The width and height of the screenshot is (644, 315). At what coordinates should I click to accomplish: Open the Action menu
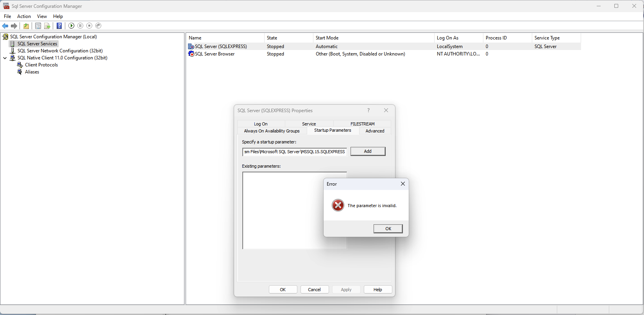(24, 16)
